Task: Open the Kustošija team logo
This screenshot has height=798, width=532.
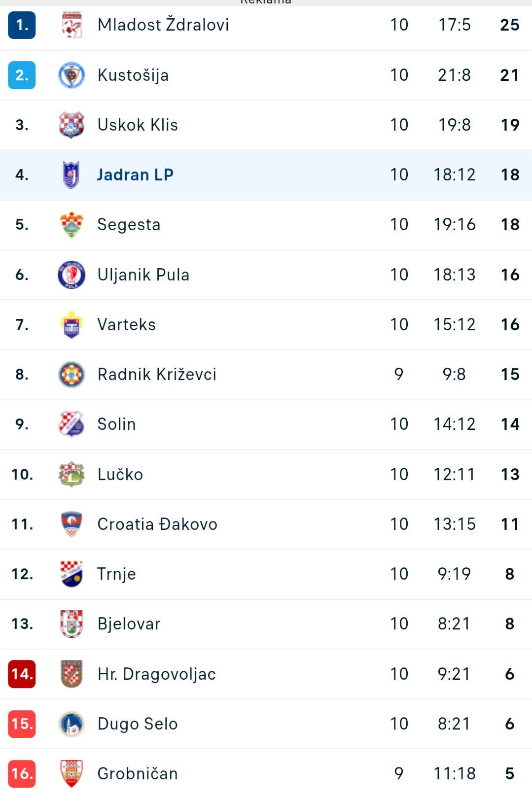Action: coord(71,75)
